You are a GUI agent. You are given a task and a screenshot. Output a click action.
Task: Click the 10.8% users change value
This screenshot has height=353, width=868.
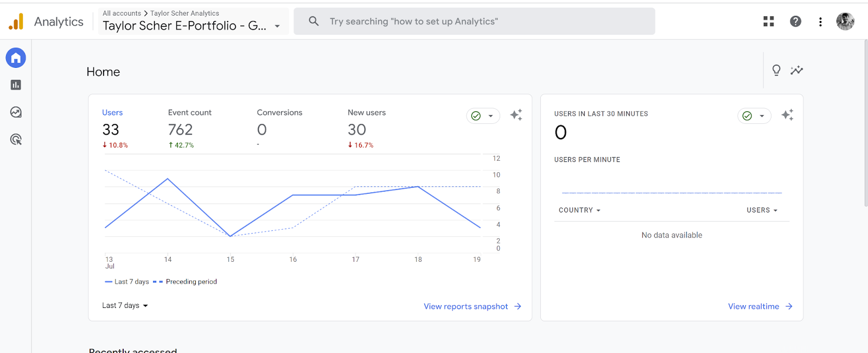tap(115, 145)
